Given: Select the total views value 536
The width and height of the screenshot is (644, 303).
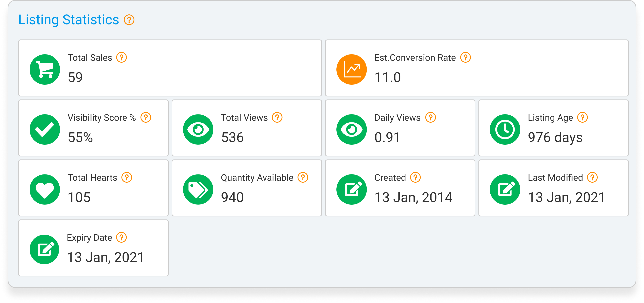Looking at the screenshot, I should tap(233, 137).
